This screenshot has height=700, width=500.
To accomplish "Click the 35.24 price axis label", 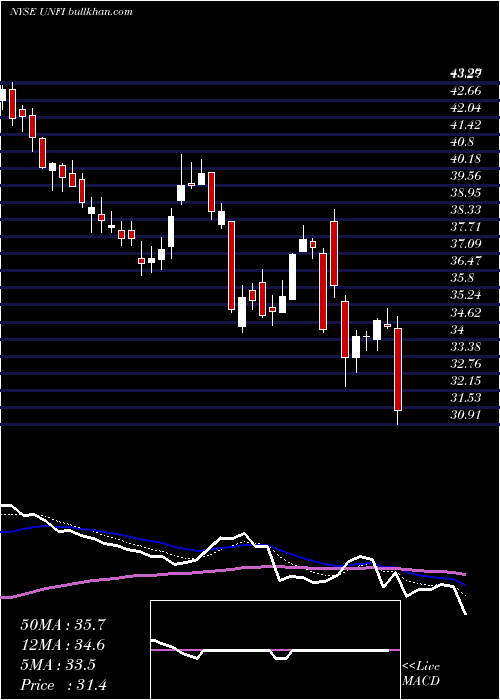I will 465,295.
